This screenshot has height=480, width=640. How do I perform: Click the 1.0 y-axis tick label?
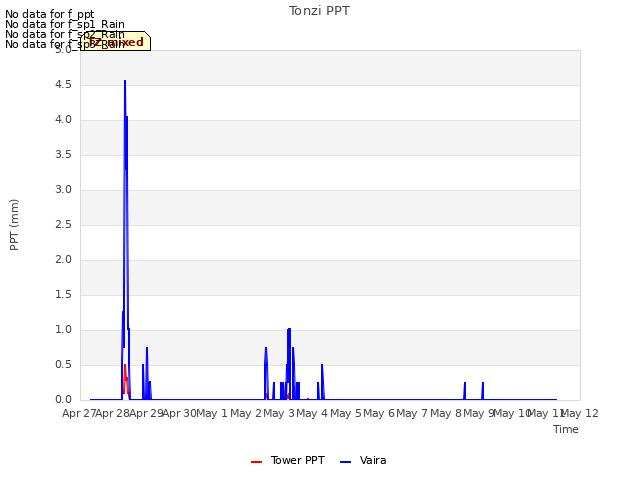click(x=63, y=330)
